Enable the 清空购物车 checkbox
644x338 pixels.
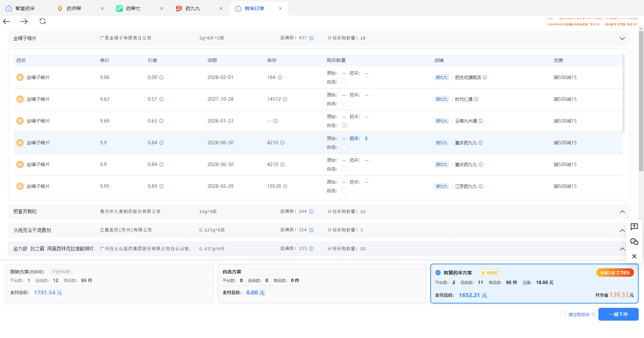pyautogui.click(x=563, y=314)
